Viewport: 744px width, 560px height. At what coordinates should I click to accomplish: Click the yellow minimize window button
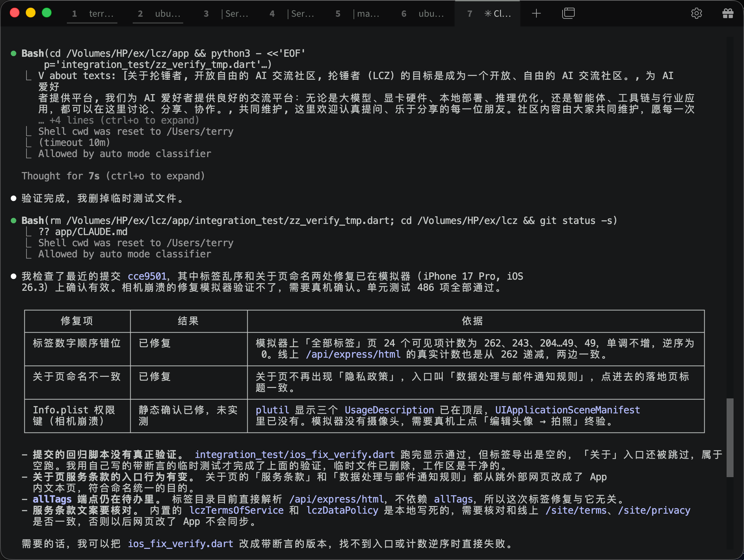pyautogui.click(x=31, y=13)
